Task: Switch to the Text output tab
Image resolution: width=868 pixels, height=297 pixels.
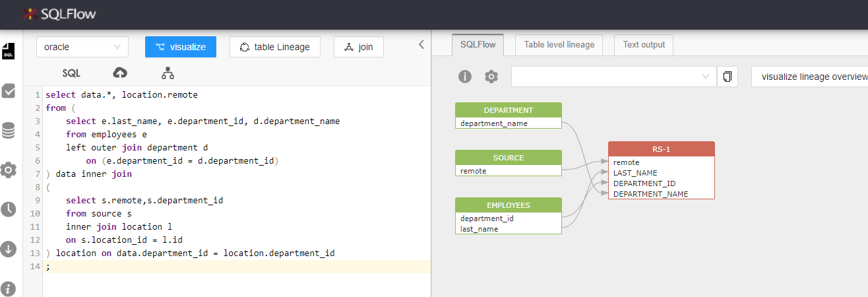Action: [644, 45]
